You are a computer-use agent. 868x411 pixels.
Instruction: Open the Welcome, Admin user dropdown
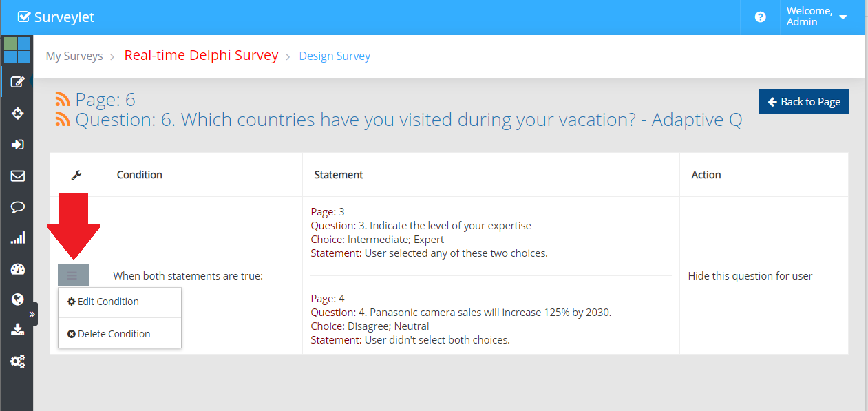[816, 17]
